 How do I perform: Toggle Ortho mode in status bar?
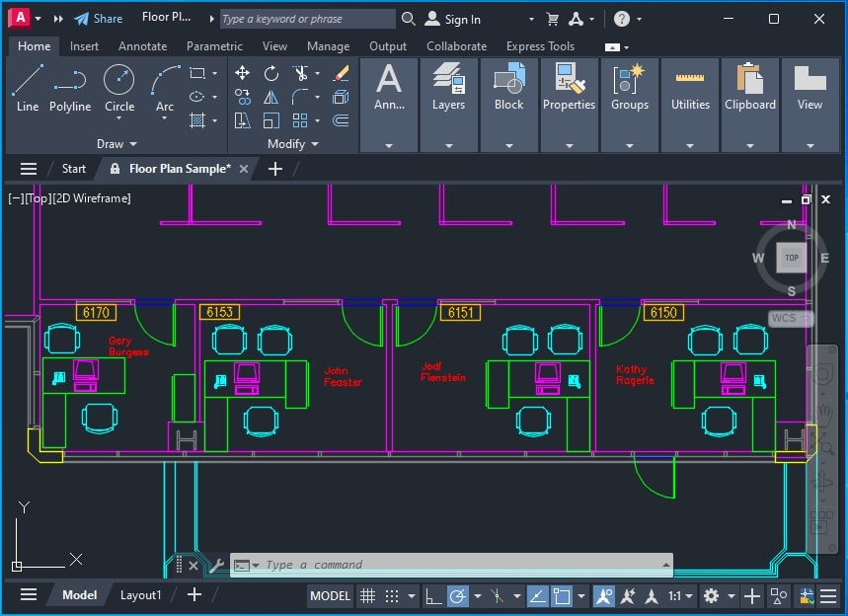[x=433, y=596]
